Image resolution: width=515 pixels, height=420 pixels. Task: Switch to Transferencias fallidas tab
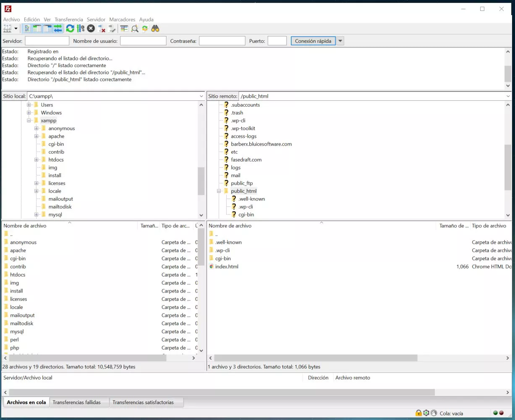[x=77, y=402]
